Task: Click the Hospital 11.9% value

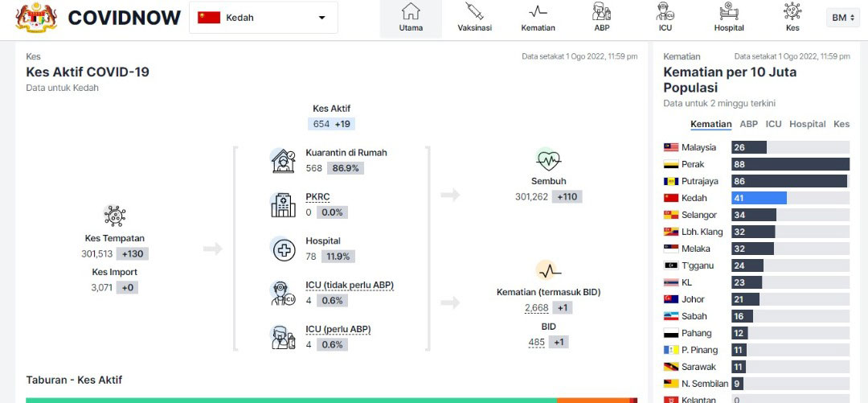Action: coord(338,257)
